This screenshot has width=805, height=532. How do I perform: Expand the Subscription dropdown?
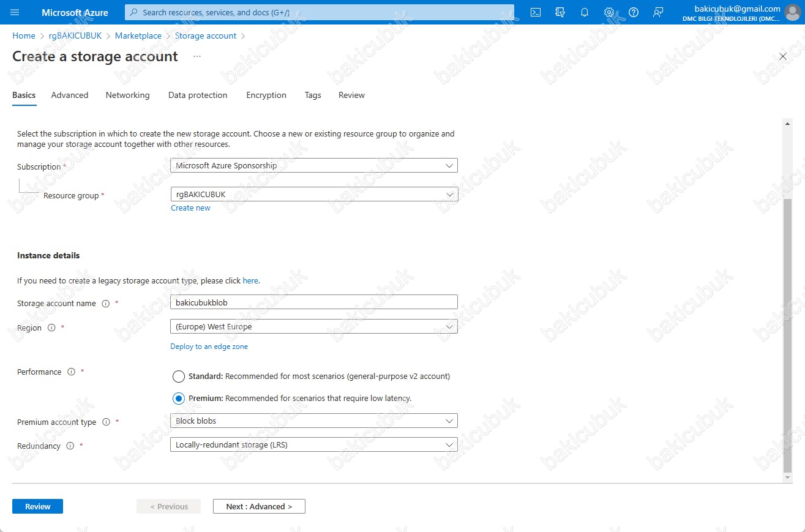tap(314, 165)
